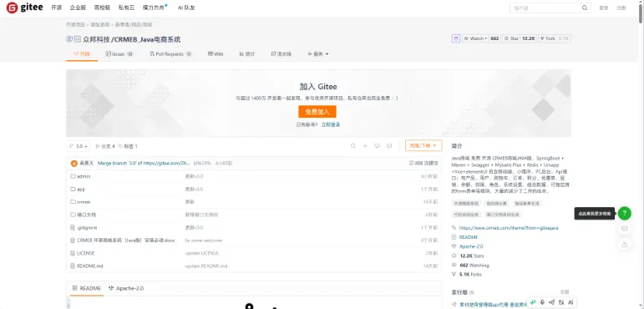Open the 标签 1 tags link

pyautogui.click(x=128, y=146)
